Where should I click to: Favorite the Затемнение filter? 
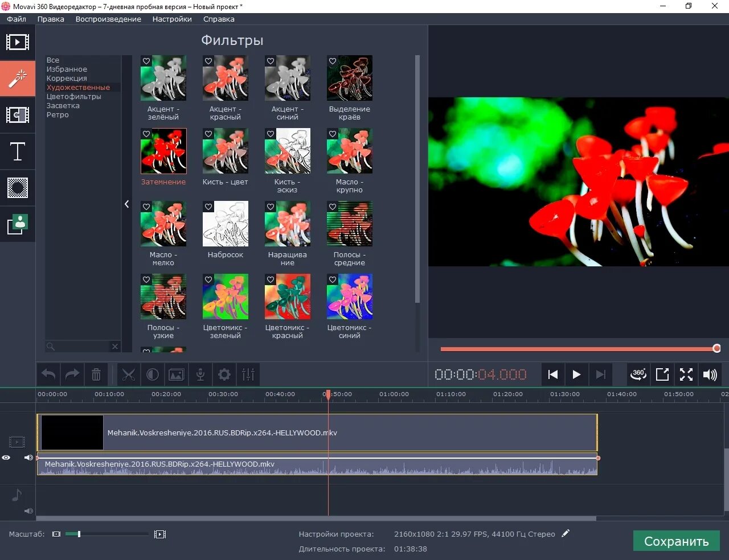[x=146, y=134]
